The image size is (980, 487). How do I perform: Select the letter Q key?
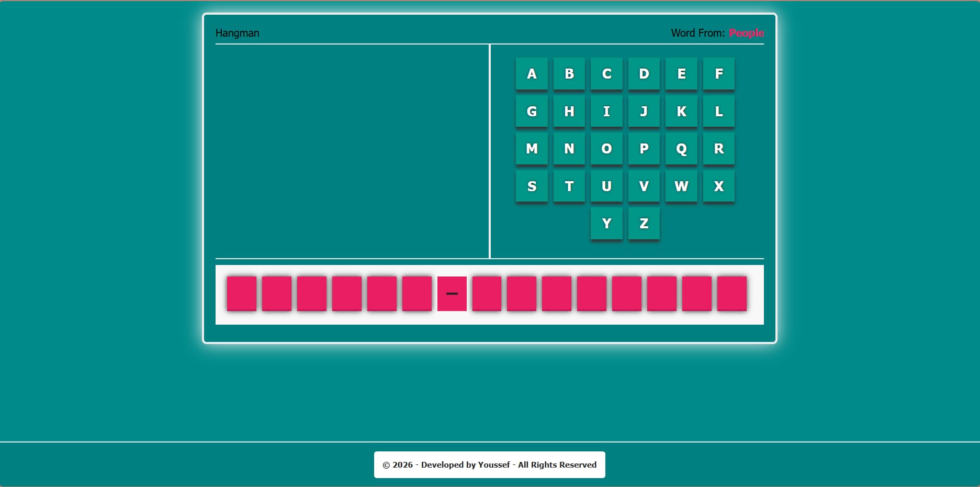point(681,149)
